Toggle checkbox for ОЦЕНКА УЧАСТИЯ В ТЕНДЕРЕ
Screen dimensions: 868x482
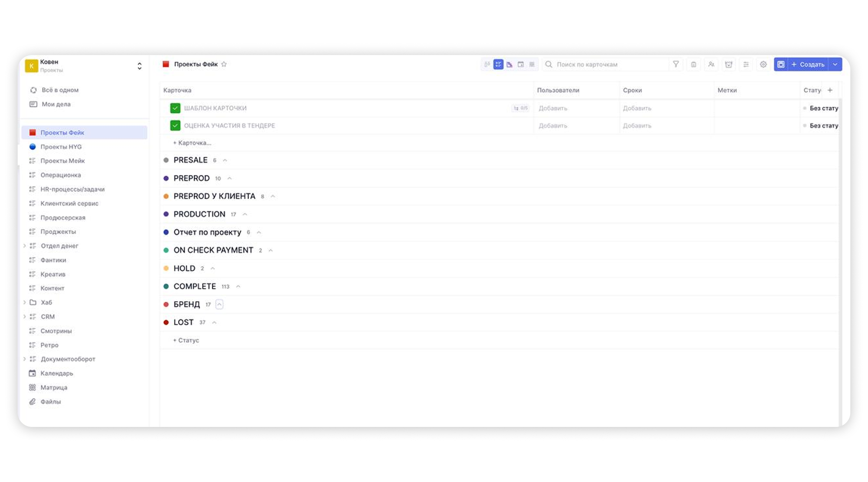pos(175,125)
